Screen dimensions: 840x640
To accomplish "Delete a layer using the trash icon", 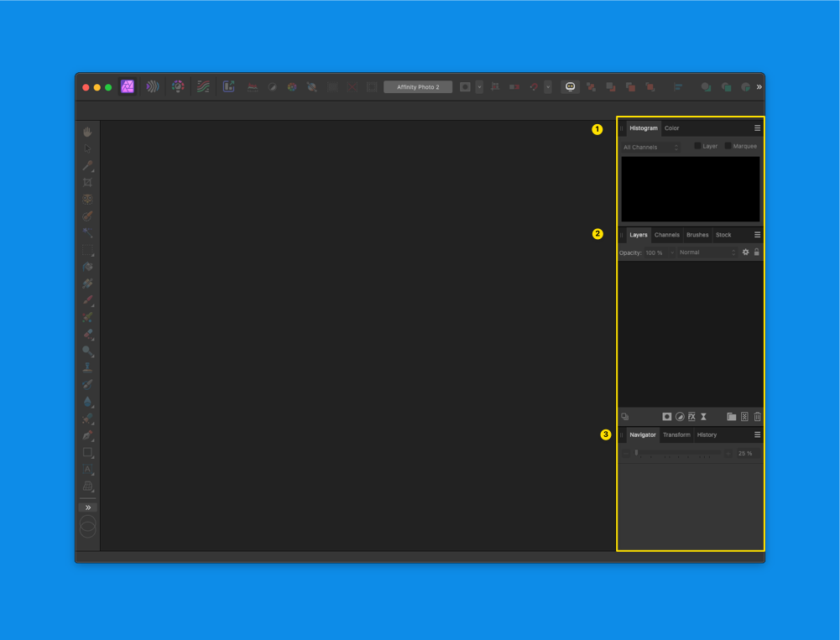I will [758, 416].
